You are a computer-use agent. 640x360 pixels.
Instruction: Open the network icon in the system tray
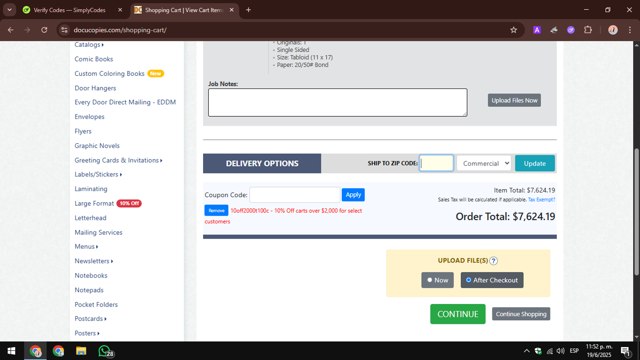[x=549, y=351]
